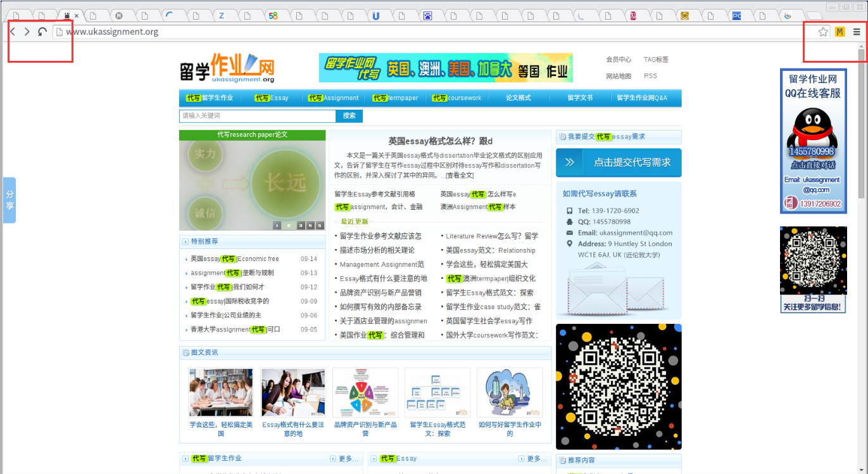Viewport: 868px width, 474px height.
Task: Open the 会员中心 link
Action: tap(619, 60)
